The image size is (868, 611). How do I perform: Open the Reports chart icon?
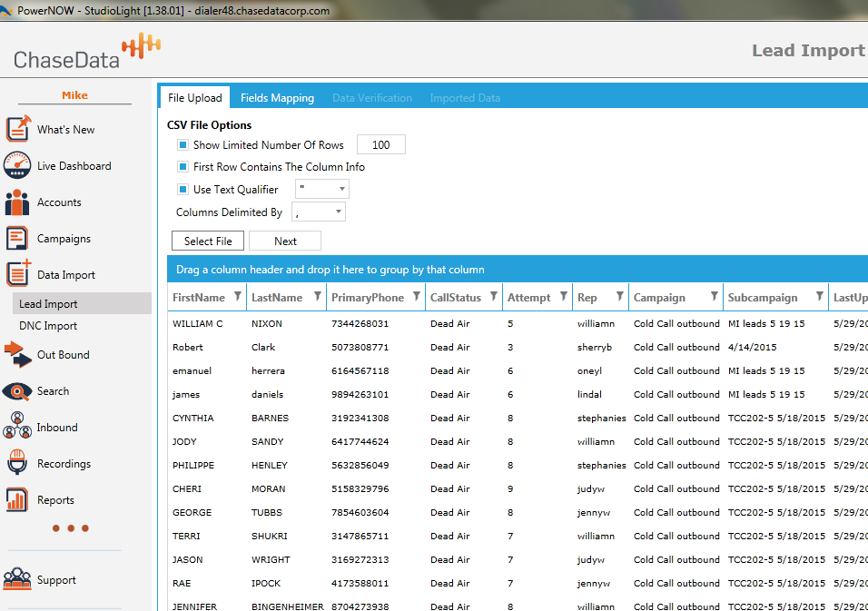(18, 500)
